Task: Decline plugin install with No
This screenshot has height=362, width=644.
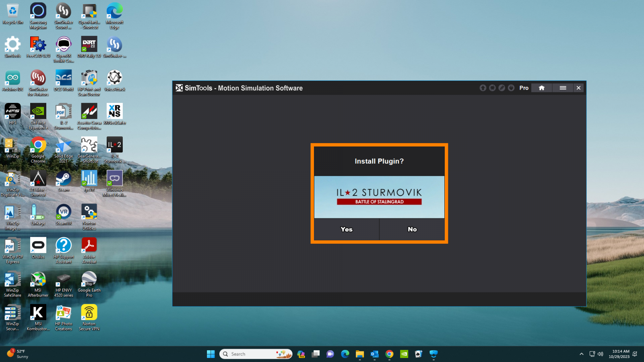Action: [412, 229]
